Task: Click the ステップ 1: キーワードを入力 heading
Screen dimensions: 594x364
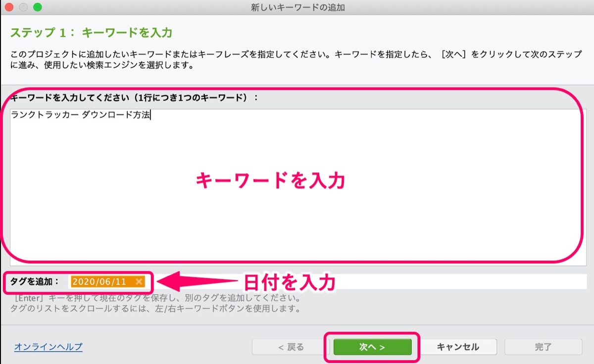Action: [x=91, y=33]
